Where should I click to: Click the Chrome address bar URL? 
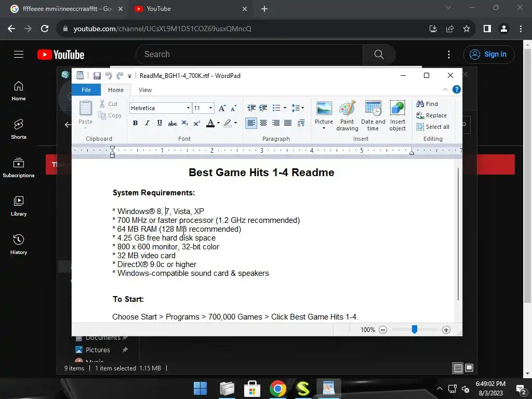[x=163, y=29]
